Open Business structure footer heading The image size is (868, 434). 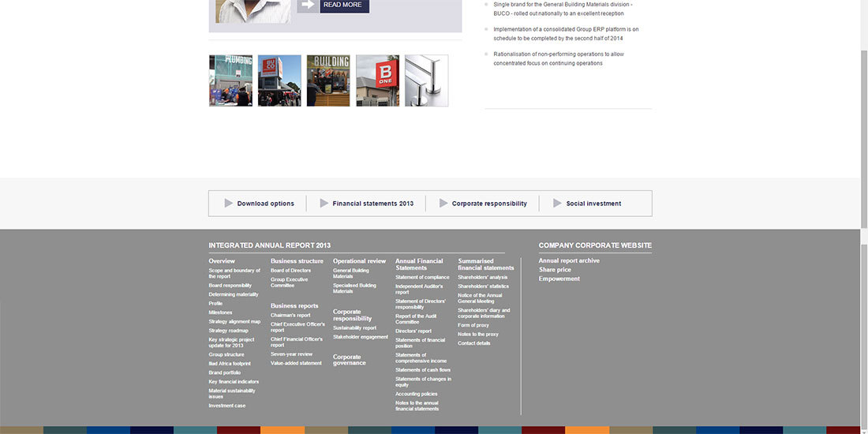pos(297,260)
